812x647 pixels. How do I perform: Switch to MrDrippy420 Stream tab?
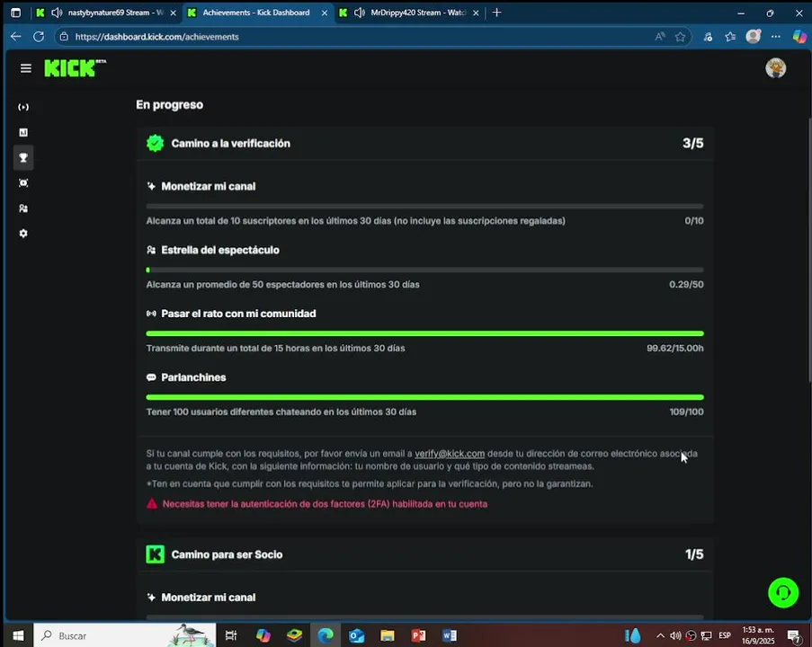(x=409, y=13)
